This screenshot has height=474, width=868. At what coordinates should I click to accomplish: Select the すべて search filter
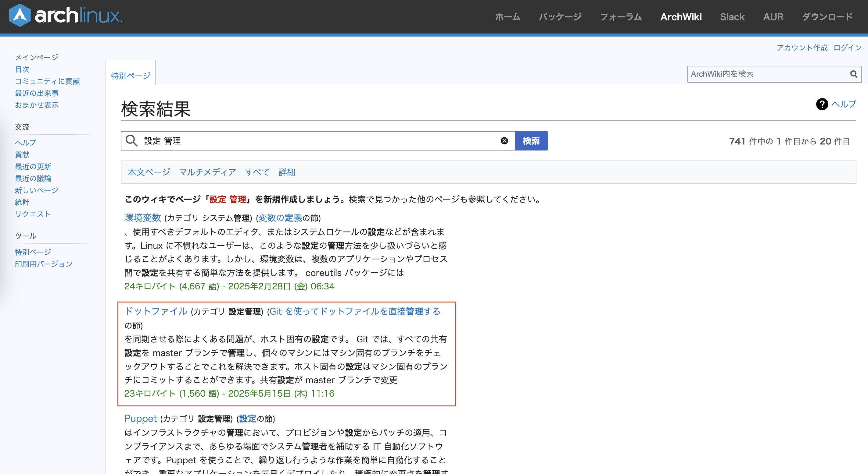[x=257, y=172]
